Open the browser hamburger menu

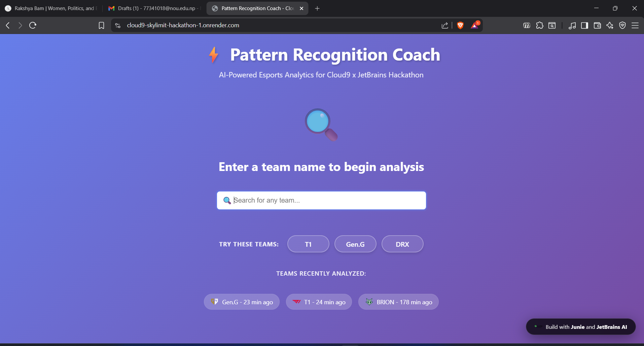(x=636, y=25)
